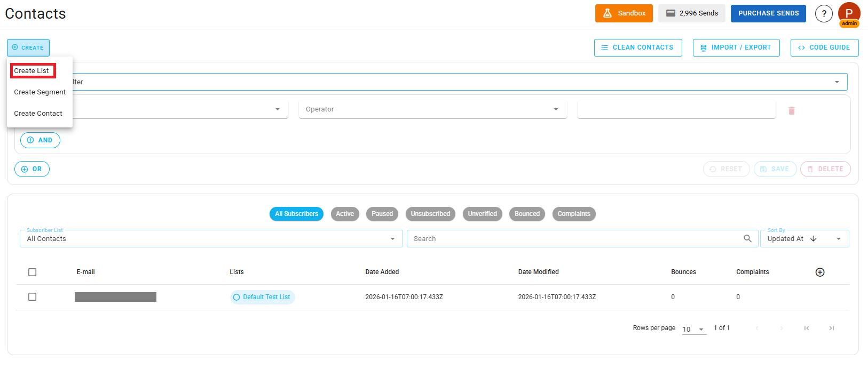Check the first contact row checkbox
Screen dimensions: 868x369
(x=33, y=297)
